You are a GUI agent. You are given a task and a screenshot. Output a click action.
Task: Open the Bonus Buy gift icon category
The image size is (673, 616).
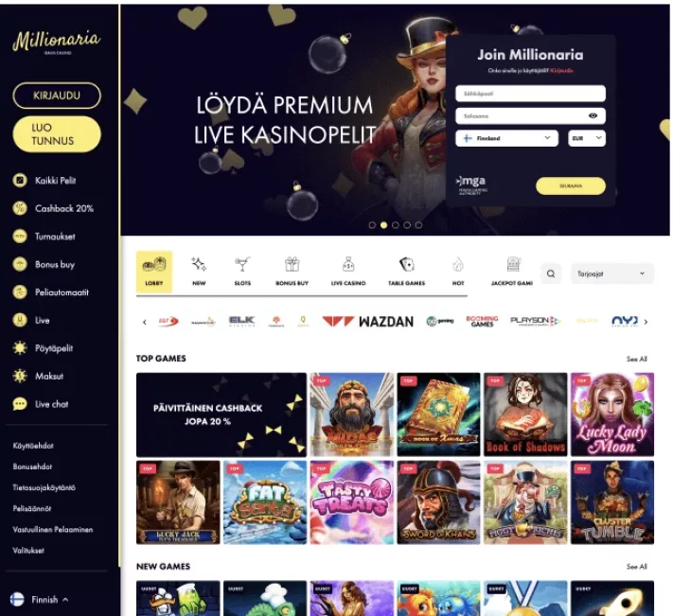pos(292,265)
